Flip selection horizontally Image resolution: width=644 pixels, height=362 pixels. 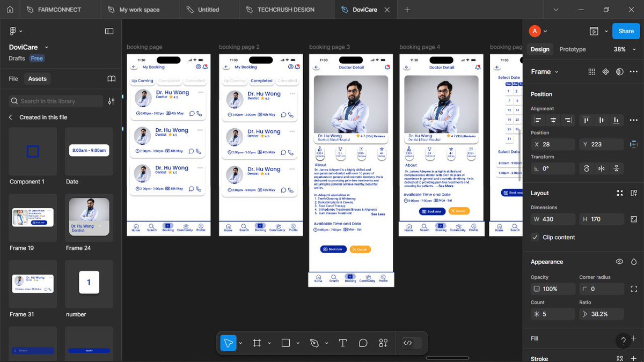(602, 168)
